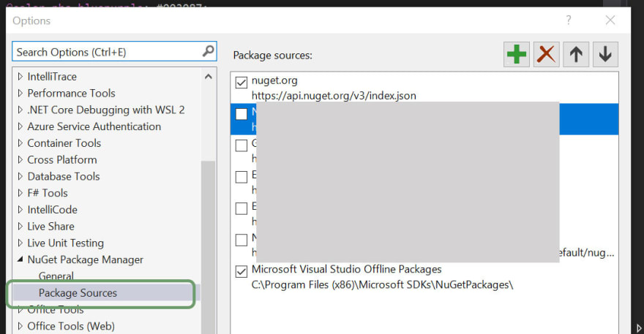The height and width of the screenshot is (334, 644).
Task: Select Azure Service Authentication tree item
Action: tap(94, 126)
